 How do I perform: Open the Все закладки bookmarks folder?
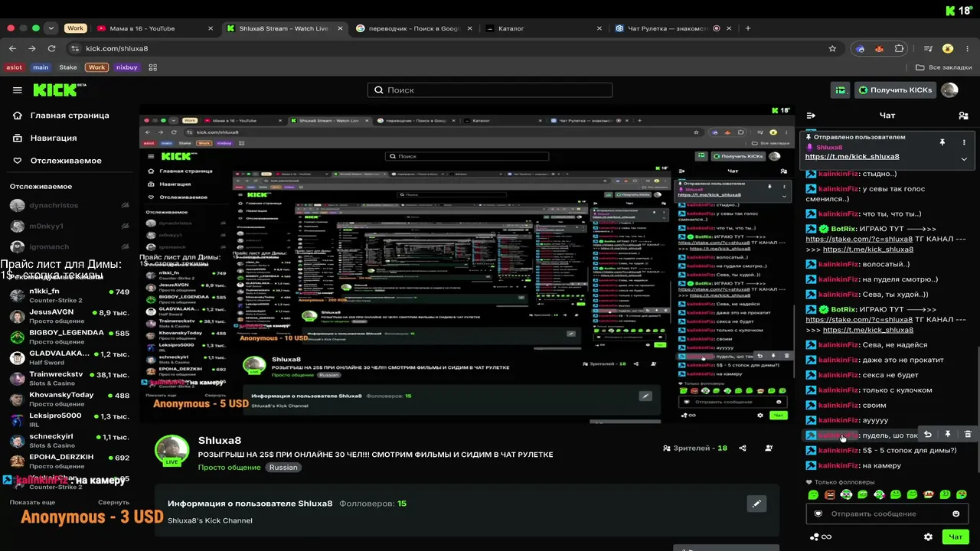[943, 67]
